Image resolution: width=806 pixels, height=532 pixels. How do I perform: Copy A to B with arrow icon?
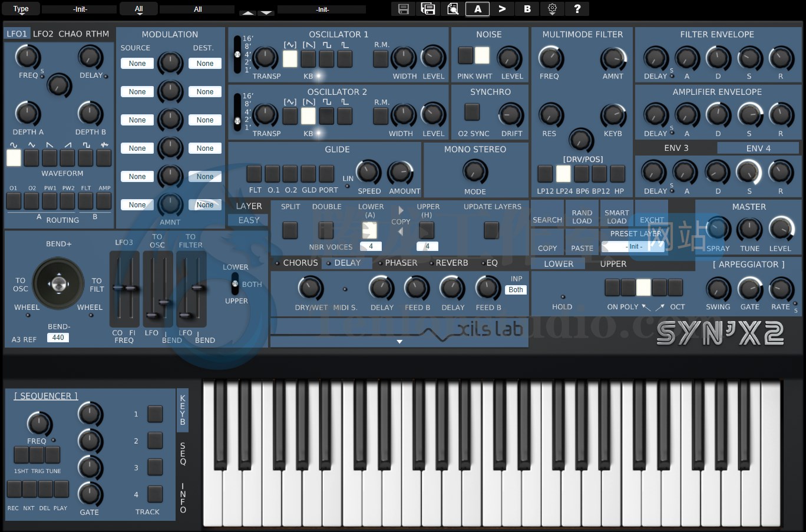pyautogui.click(x=503, y=9)
